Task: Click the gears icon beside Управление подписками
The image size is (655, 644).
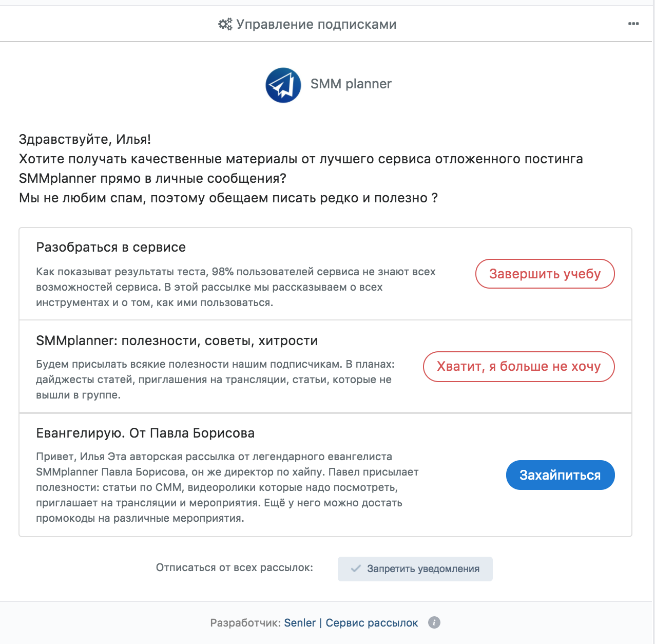Action: [225, 24]
